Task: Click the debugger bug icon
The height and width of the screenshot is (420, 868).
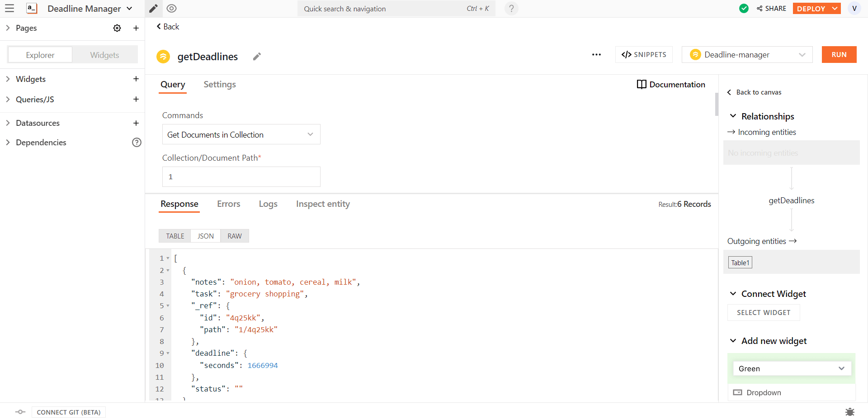Action: click(849, 412)
